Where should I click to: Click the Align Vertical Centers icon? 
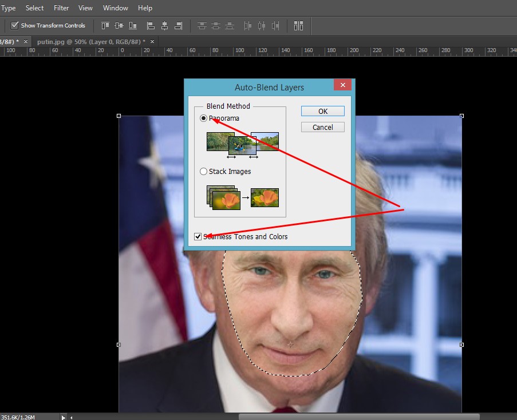tap(119, 25)
